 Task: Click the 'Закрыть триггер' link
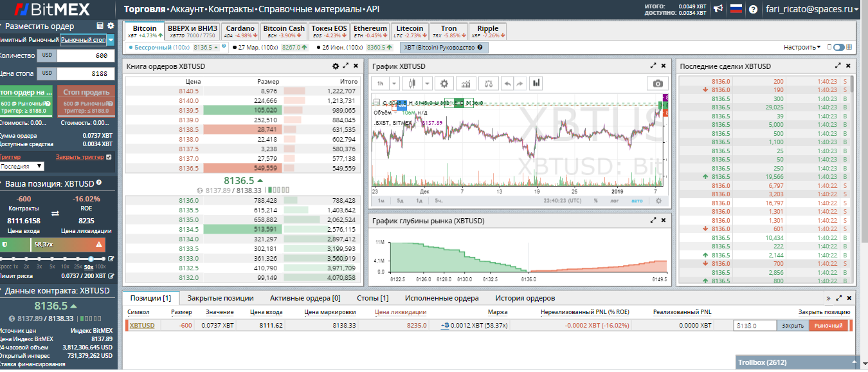point(79,157)
